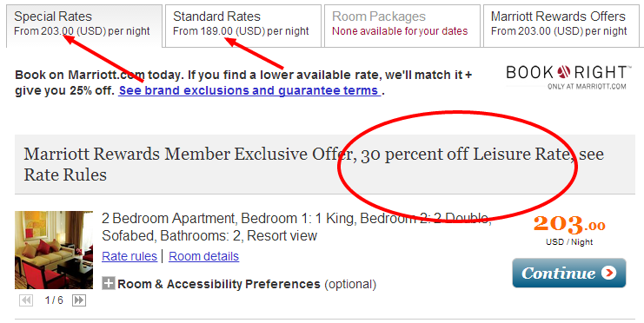This screenshot has height=323, width=644.
Task: View the Rate rules link
Action: [x=129, y=256]
